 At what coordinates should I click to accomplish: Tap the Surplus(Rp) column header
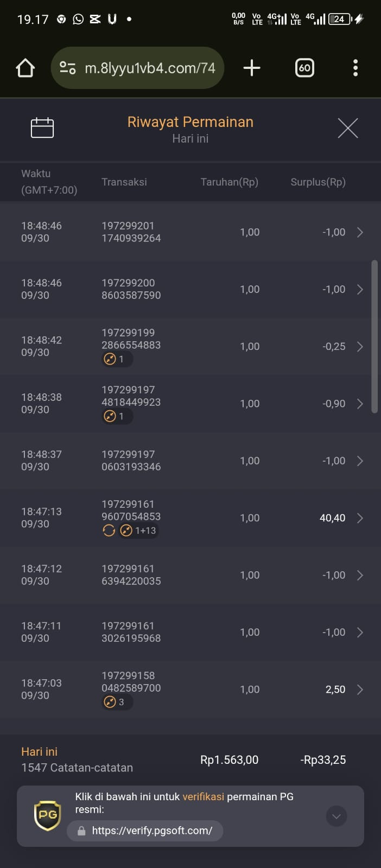tap(318, 182)
